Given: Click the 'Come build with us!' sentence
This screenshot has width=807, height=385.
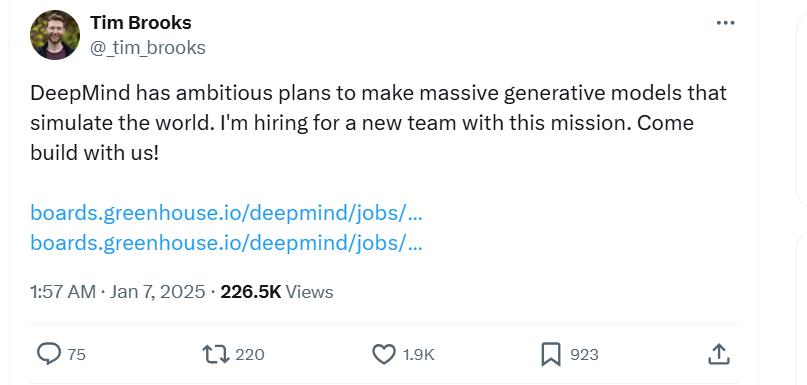Looking at the screenshot, I should [362, 138].
